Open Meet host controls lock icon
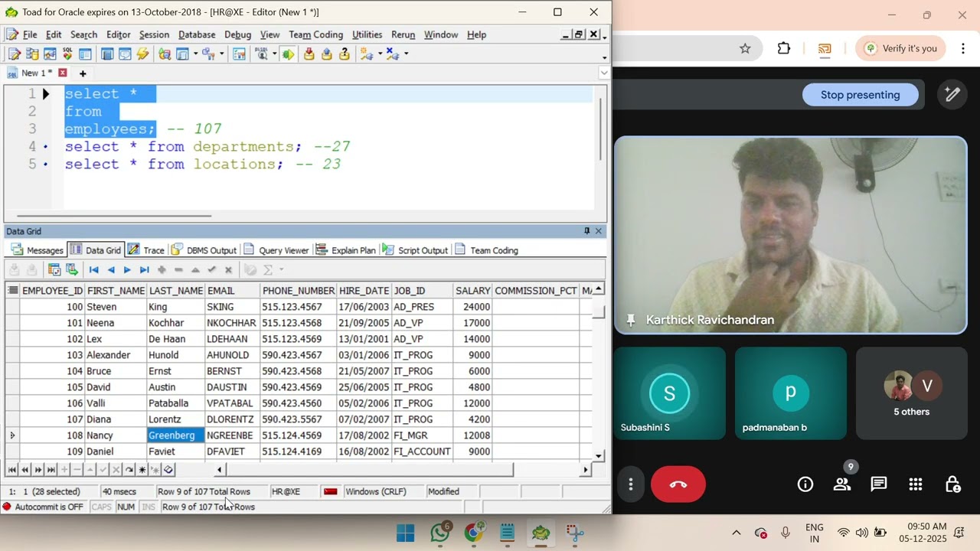The width and height of the screenshot is (980, 551). [x=952, y=484]
